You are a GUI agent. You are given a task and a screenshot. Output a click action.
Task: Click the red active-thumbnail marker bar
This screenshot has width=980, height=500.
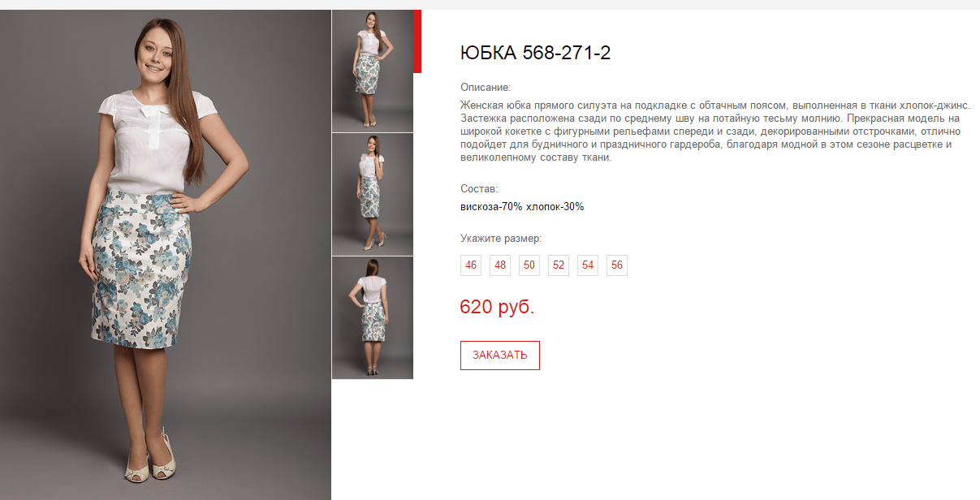point(417,41)
